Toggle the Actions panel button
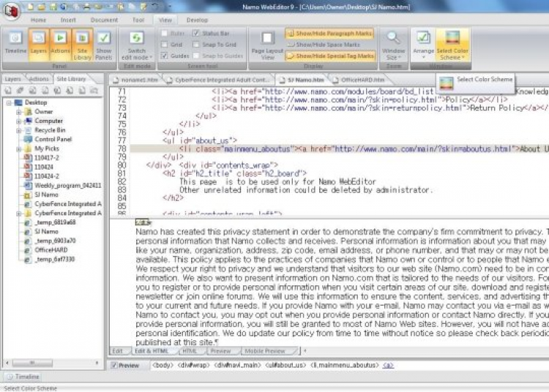This screenshot has width=549, height=392. (x=60, y=45)
